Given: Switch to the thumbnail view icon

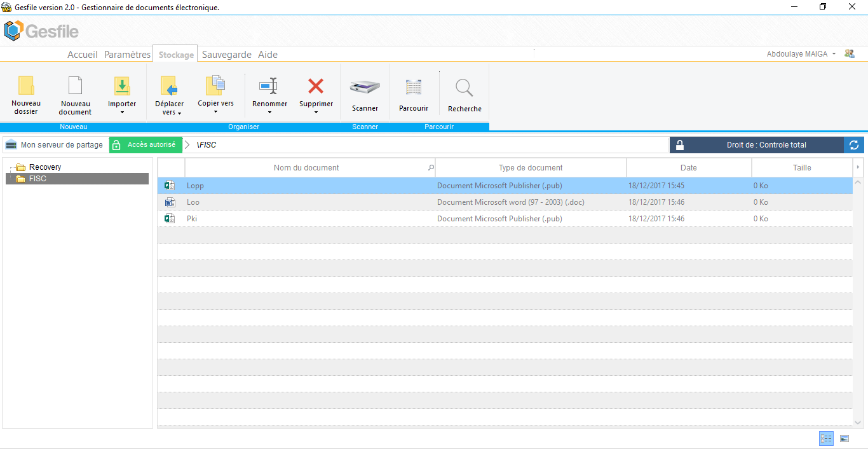Looking at the screenshot, I should coord(844,438).
